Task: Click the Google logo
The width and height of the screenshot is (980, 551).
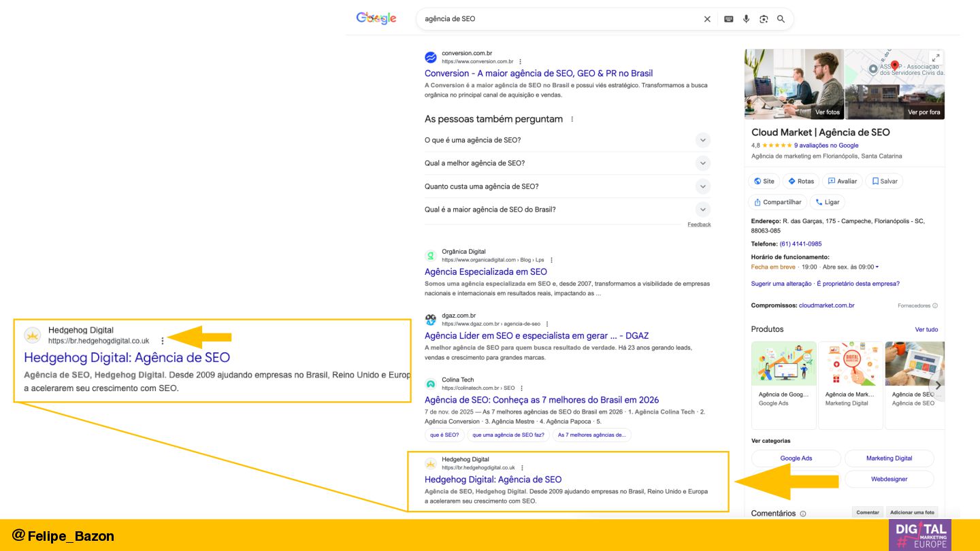Action: [x=376, y=18]
